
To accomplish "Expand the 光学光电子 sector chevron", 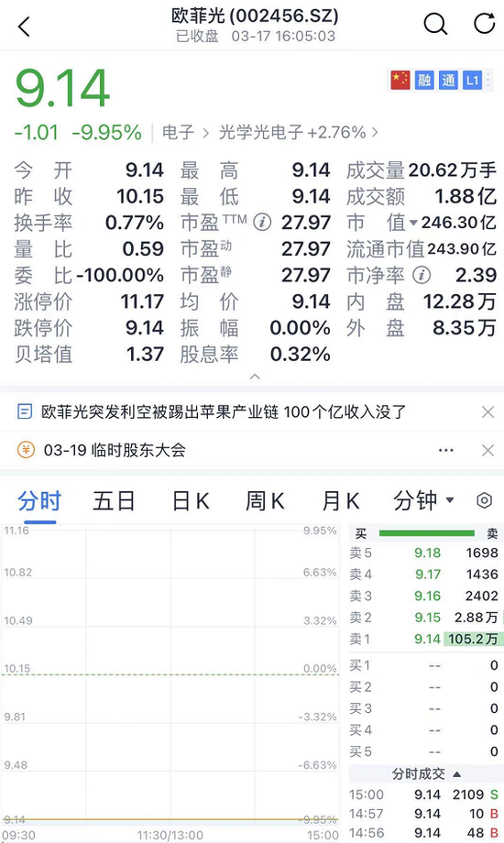I will point(375,132).
